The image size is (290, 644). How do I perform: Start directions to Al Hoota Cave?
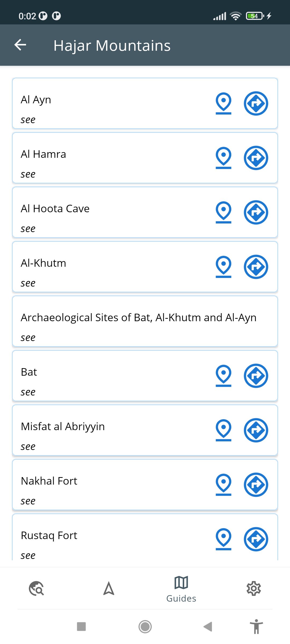pyautogui.click(x=256, y=212)
